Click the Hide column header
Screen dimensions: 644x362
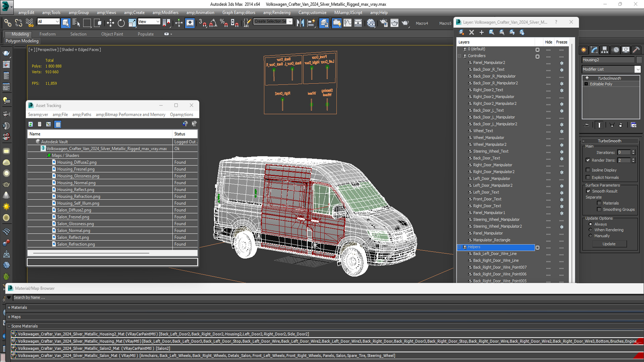[548, 42]
